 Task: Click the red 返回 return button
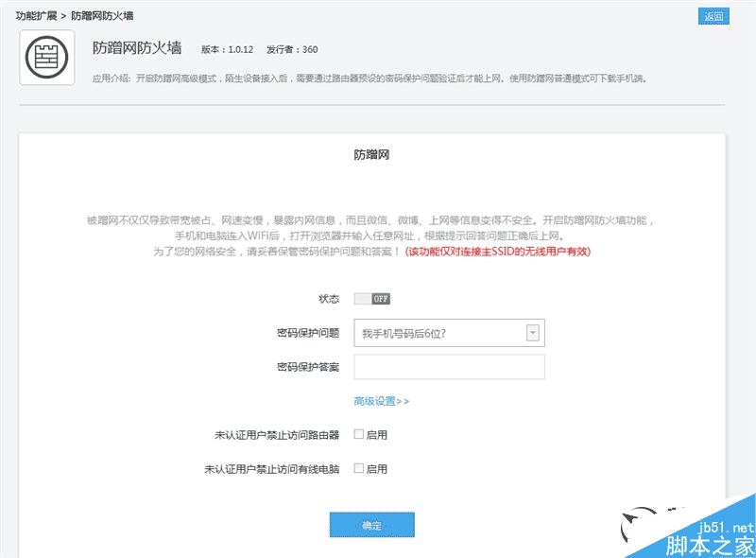713,15
